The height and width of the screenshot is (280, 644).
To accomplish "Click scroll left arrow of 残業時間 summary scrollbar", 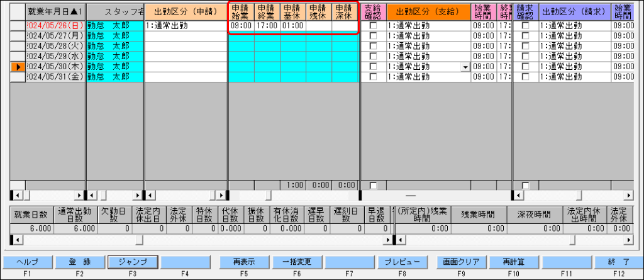I will pos(401,239).
